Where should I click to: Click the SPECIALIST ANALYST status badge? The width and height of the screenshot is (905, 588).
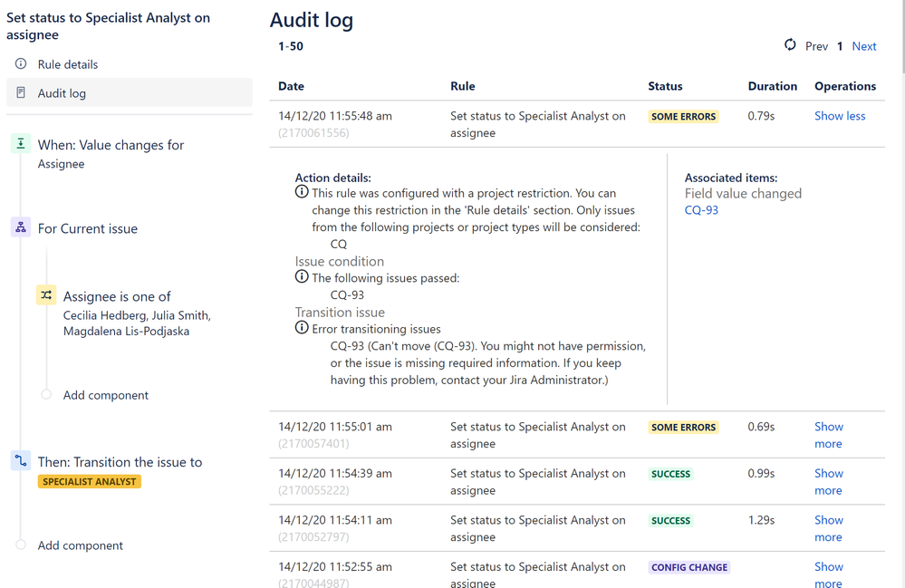pyautogui.click(x=90, y=481)
